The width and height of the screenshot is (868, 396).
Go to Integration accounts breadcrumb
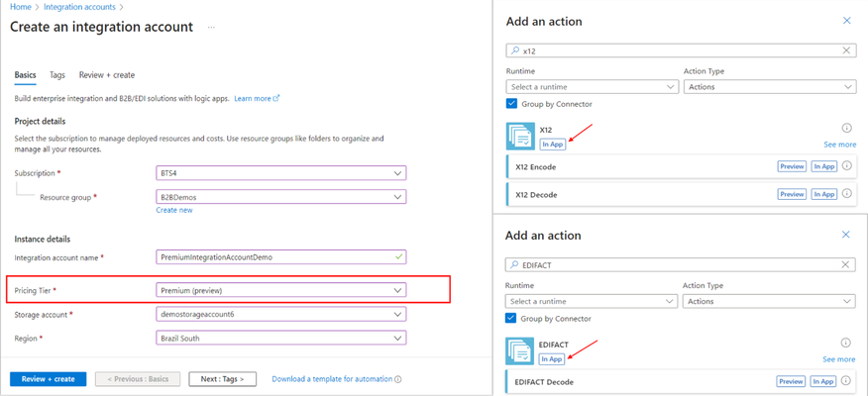click(79, 7)
